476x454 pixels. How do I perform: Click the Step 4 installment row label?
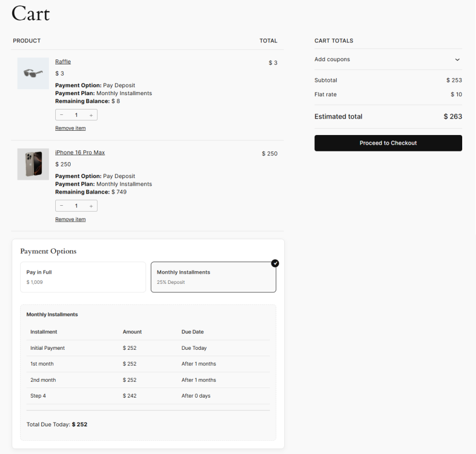[38, 396]
